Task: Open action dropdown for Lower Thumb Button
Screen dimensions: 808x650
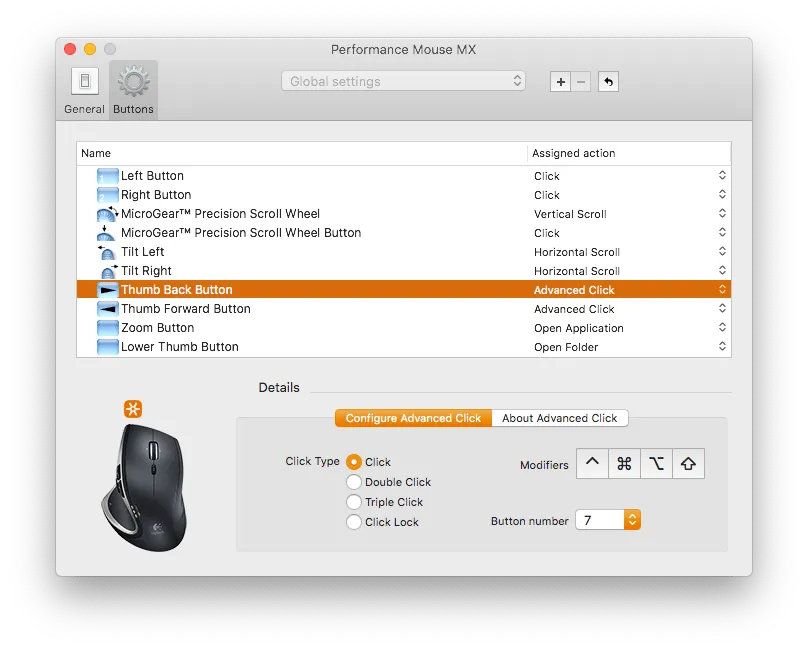Action: 722,346
